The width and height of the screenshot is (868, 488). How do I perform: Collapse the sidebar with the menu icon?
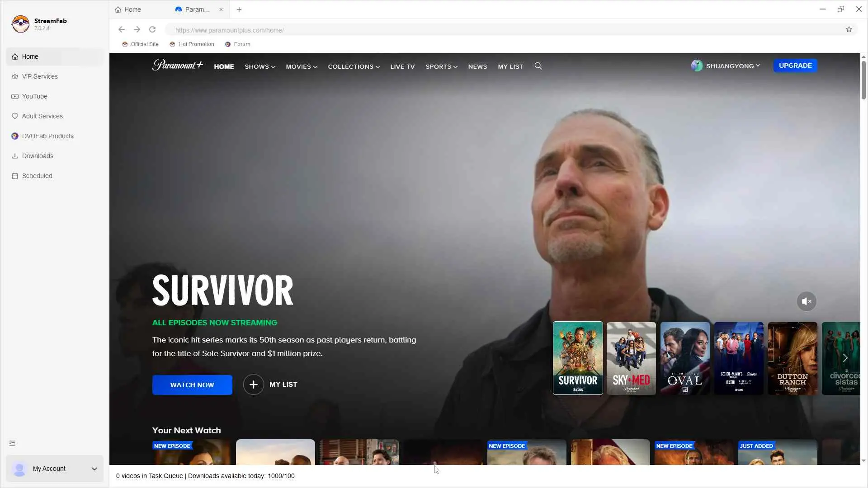pos(12,443)
